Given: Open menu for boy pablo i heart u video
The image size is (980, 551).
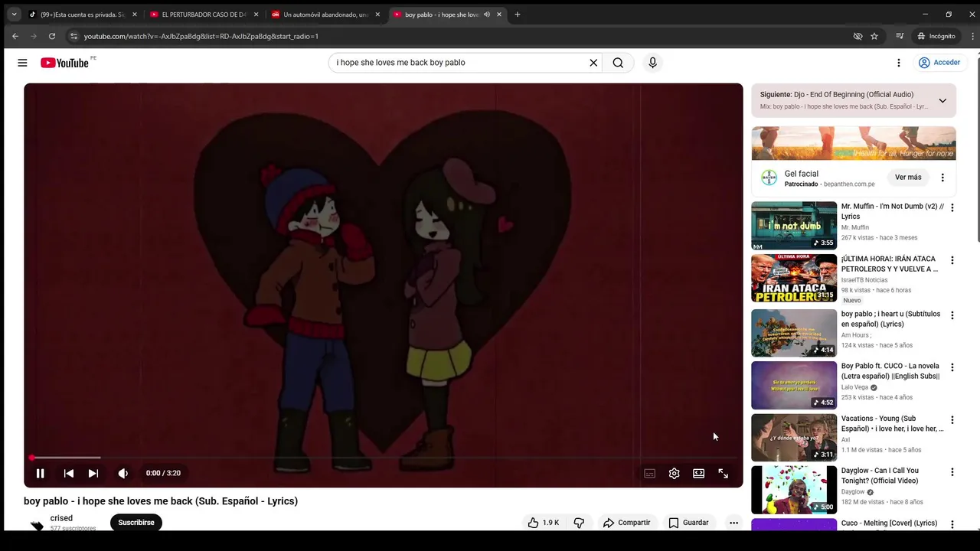Looking at the screenshot, I should coord(952,315).
